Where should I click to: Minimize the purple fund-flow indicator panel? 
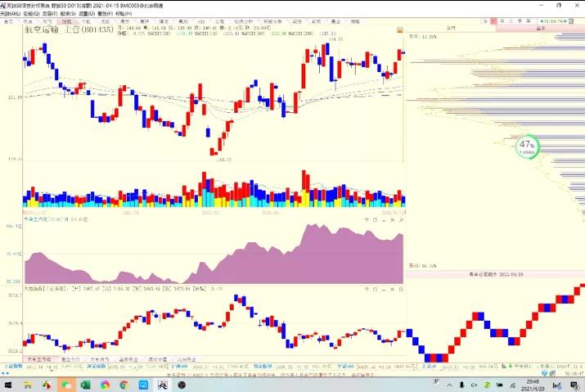[384, 220]
